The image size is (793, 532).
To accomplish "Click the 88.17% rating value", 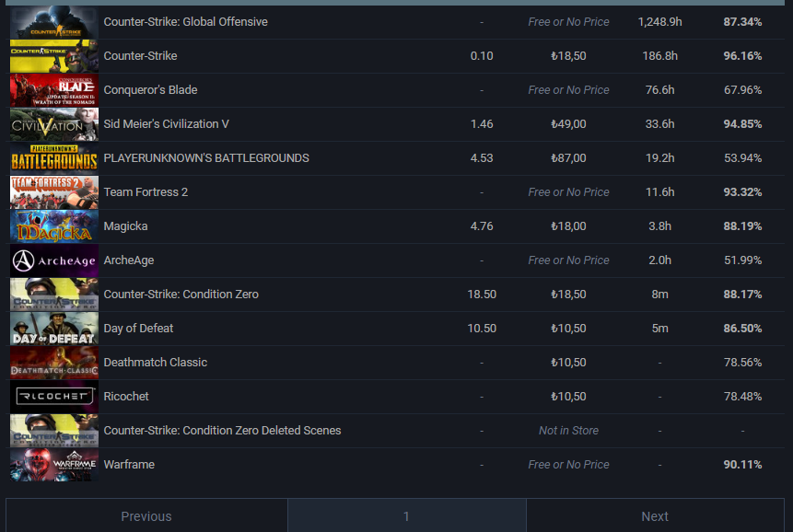I will [x=742, y=294].
